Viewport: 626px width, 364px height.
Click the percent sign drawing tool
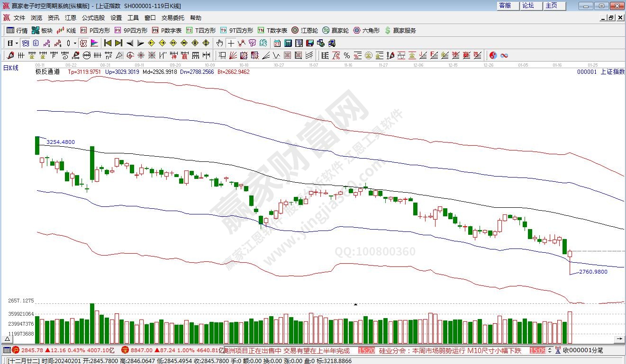point(347,55)
